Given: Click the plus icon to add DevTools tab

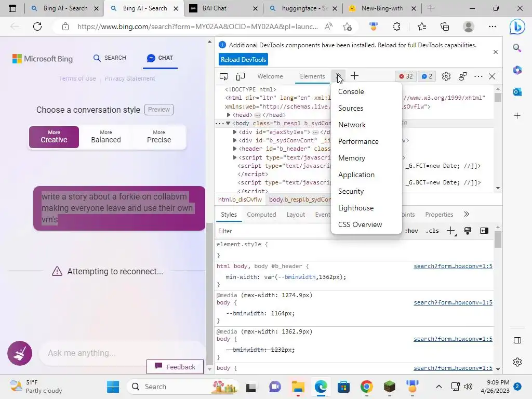Looking at the screenshot, I should pos(354,76).
